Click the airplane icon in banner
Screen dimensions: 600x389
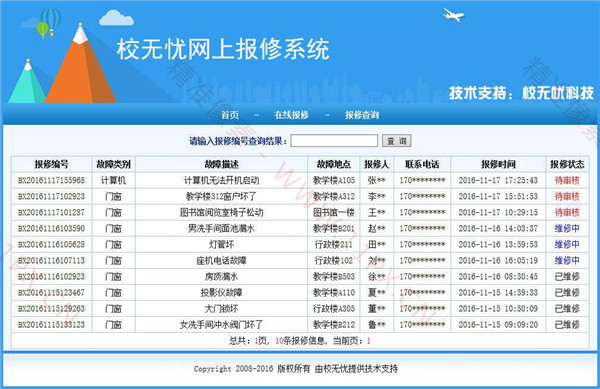coord(453,15)
